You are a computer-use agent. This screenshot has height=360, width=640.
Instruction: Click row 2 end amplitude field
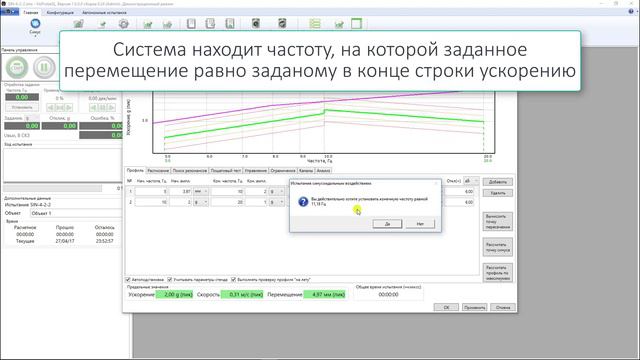click(257, 202)
